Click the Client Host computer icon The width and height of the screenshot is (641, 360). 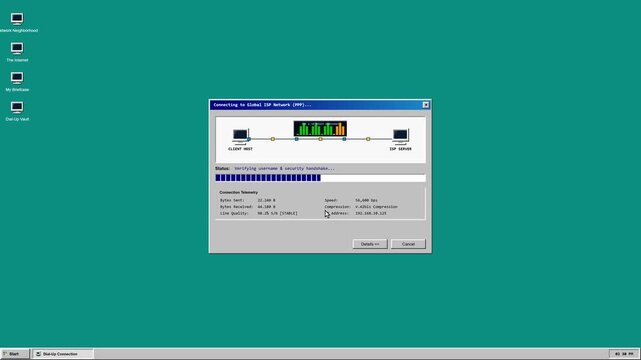click(240, 136)
